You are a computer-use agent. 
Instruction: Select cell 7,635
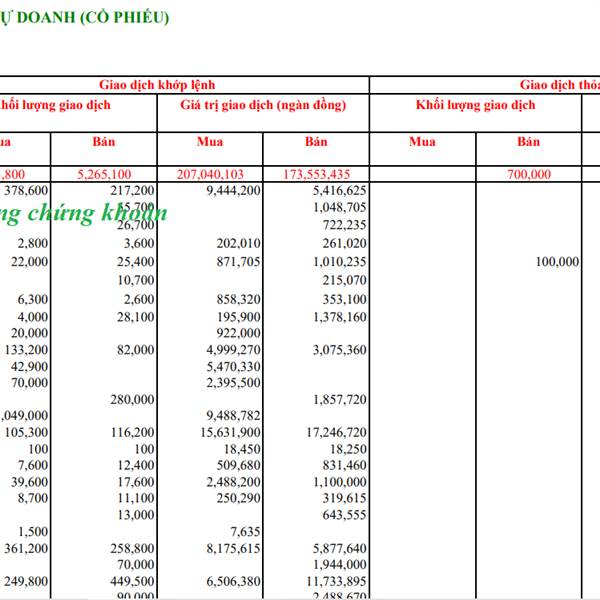[245, 532]
